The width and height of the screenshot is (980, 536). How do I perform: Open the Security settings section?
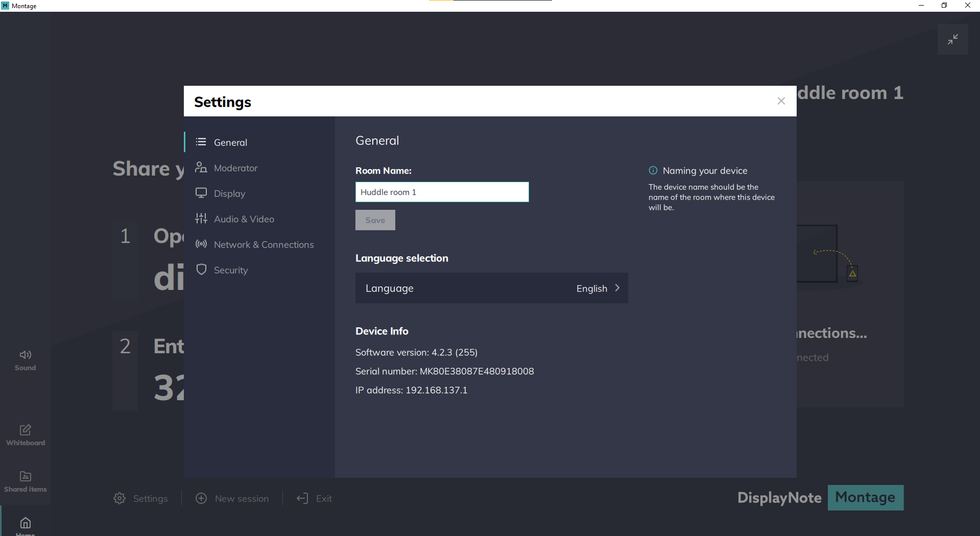[259, 270]
